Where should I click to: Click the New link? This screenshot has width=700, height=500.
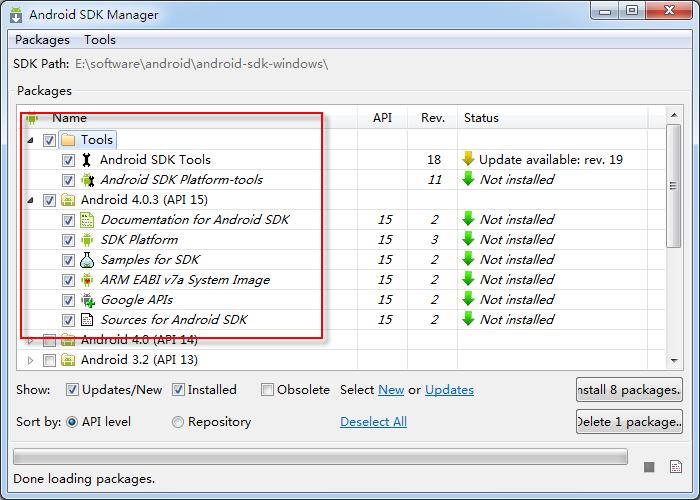391,390
